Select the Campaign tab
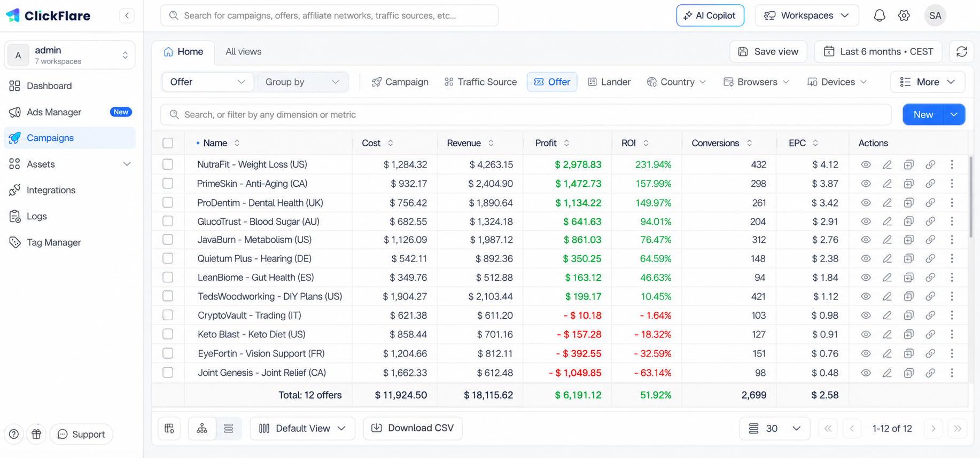This screenshot has height=458, width=980. (x=400, y=82)
